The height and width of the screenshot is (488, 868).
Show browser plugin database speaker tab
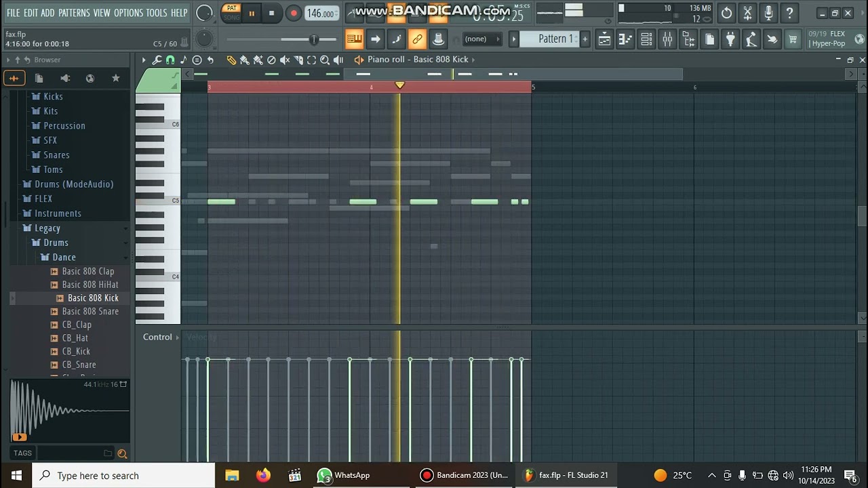[64, 78]
